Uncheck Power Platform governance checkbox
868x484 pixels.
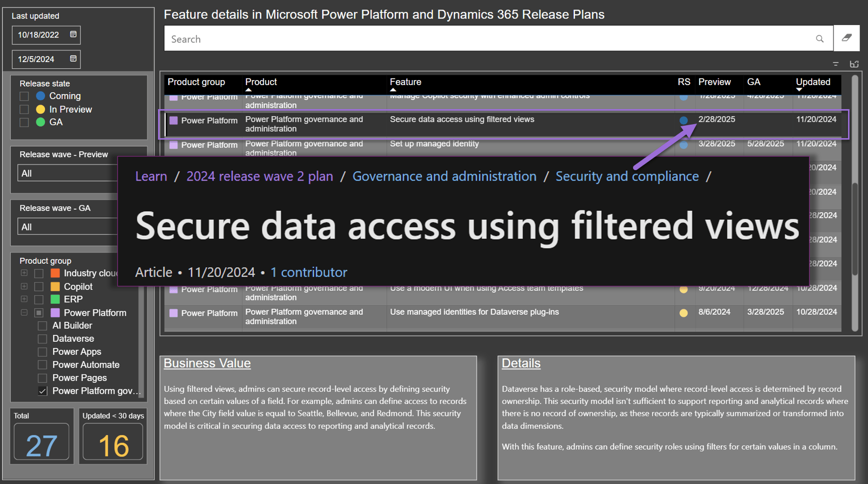tap(42, 391)
